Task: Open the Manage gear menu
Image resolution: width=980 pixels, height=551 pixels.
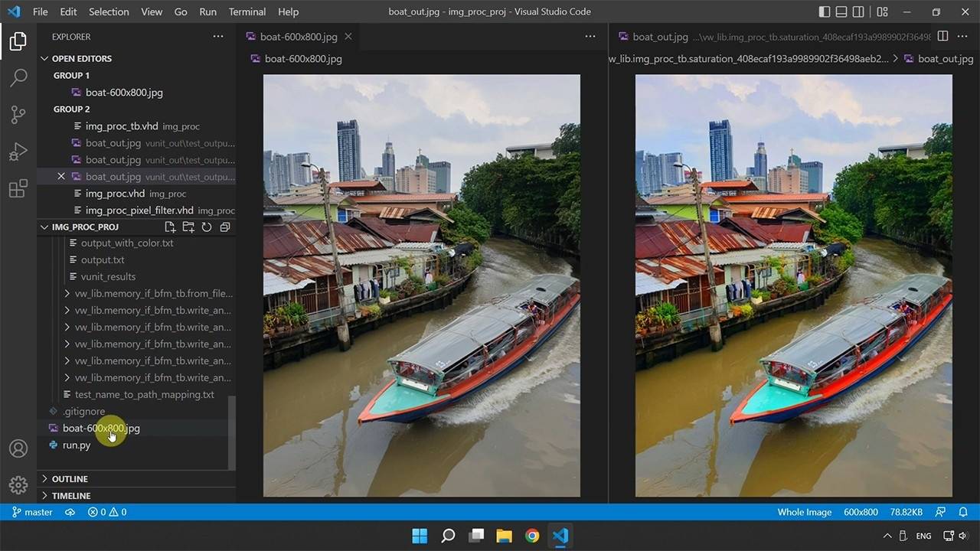Action: pos(18,485)
